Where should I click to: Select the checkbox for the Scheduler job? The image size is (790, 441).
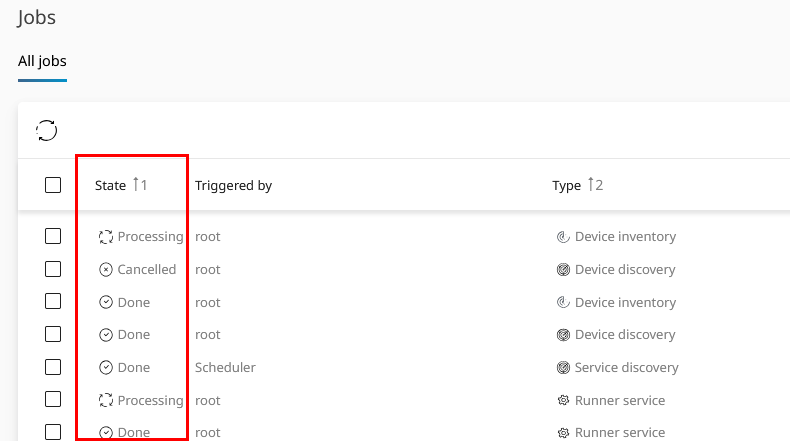point(53,368)
